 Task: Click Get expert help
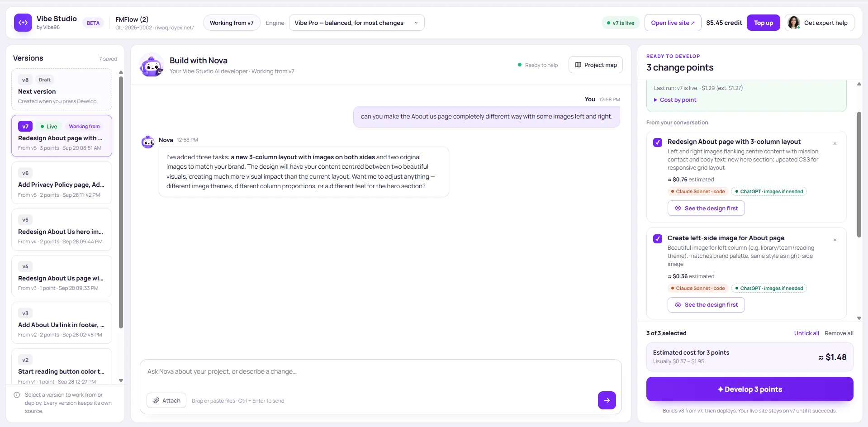click(819, 23)
